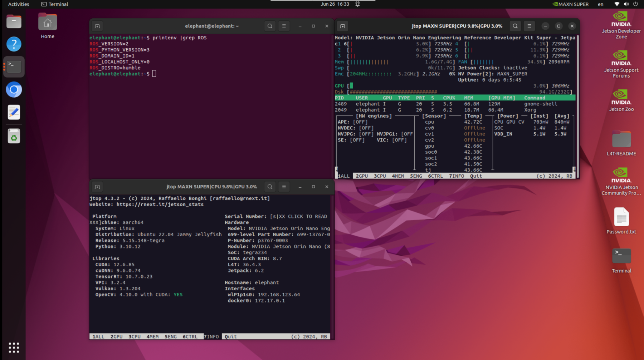The image size is (644, 360).
Task: Switch to the 6CTRL tab in top-right jtop
Action: tap(435, 176)
